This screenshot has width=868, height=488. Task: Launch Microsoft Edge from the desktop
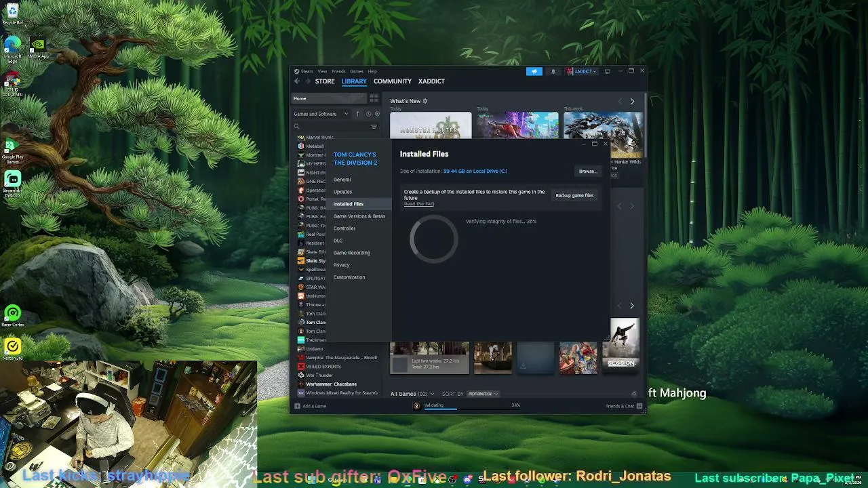tap(12, 47)
